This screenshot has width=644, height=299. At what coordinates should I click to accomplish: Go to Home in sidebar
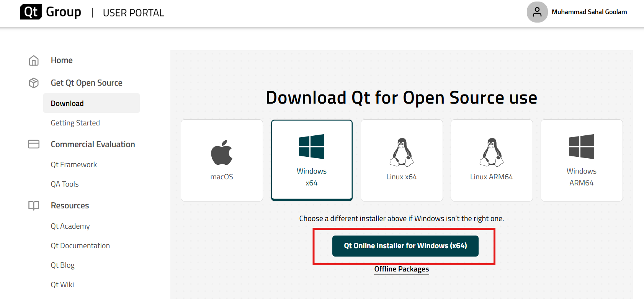[x=62, y=60]
